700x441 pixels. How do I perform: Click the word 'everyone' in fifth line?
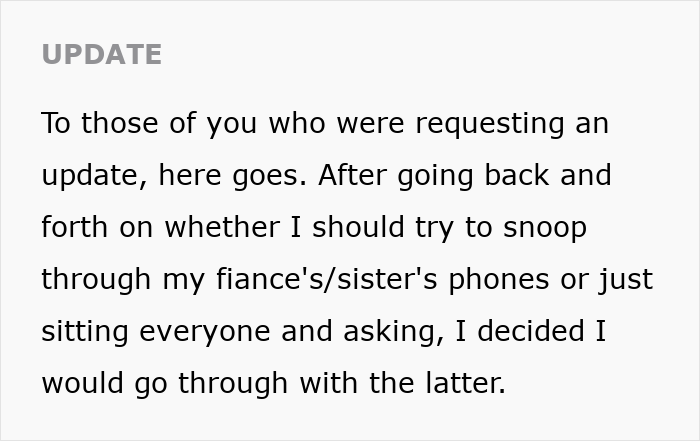point(204,332)
